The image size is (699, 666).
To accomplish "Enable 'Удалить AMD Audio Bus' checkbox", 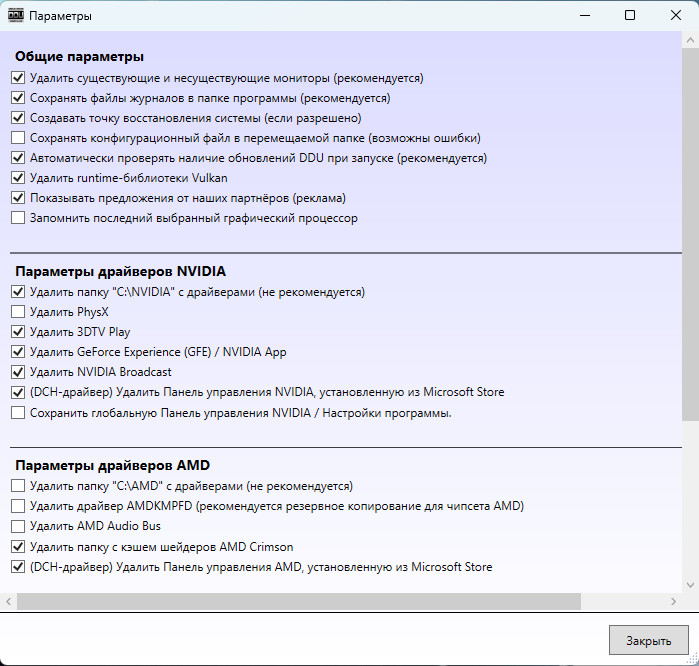I will click(18, 526).
